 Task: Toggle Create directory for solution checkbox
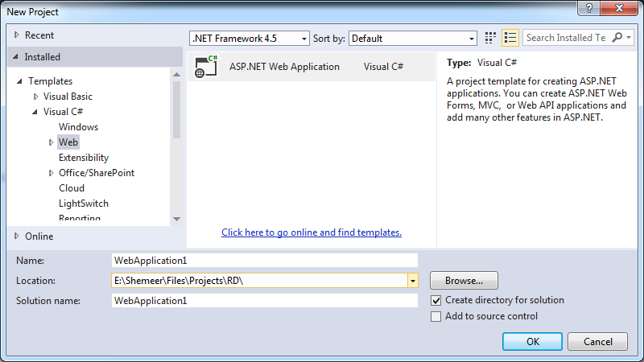point(436,300)
